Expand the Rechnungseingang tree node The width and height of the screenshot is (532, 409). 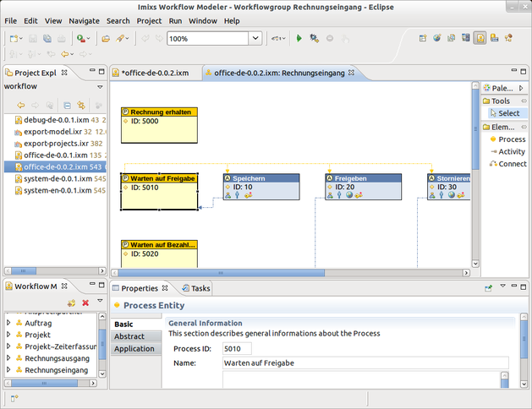[9, 369]
